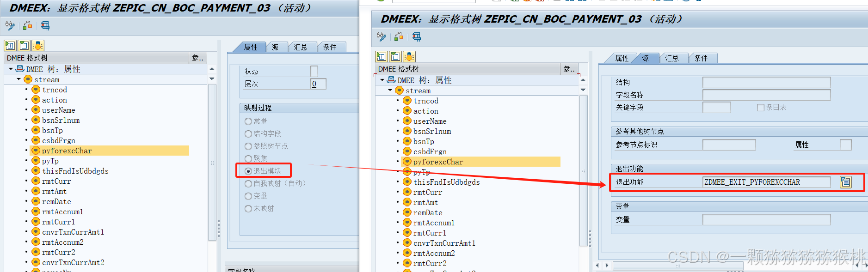This screenshot has height=272, width=868.
Task: Select thisFndIsUdbdgds row in left window tree
Action: point(75,171)
